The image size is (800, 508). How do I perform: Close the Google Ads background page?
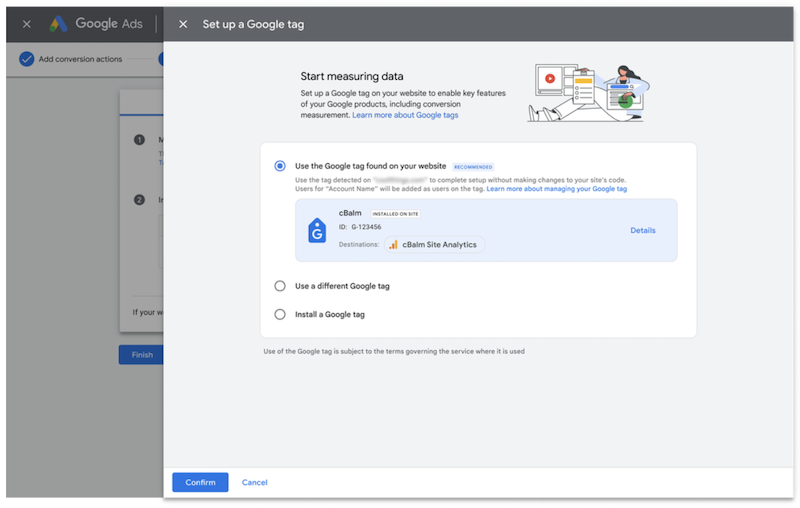point(27,24)
